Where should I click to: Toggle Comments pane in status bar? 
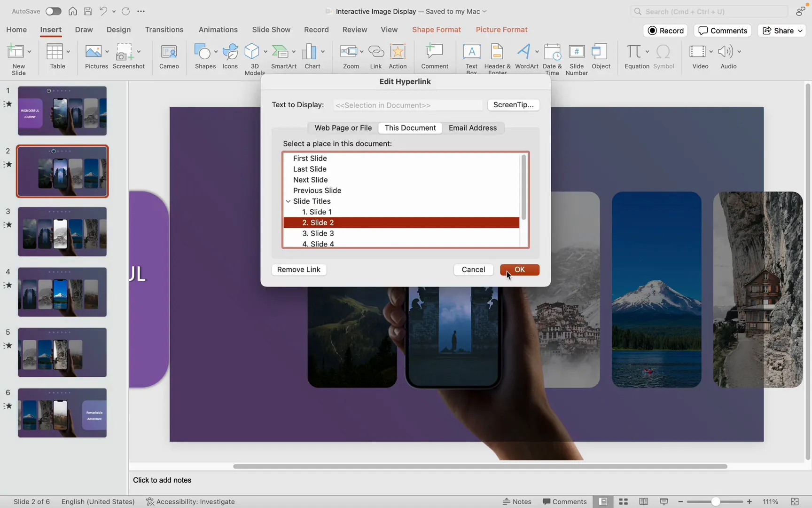point(565,501)
